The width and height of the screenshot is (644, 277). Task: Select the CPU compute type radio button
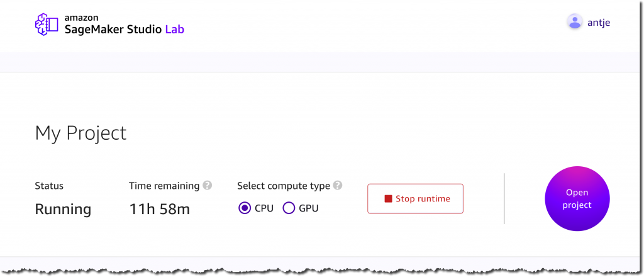point(245,208)
